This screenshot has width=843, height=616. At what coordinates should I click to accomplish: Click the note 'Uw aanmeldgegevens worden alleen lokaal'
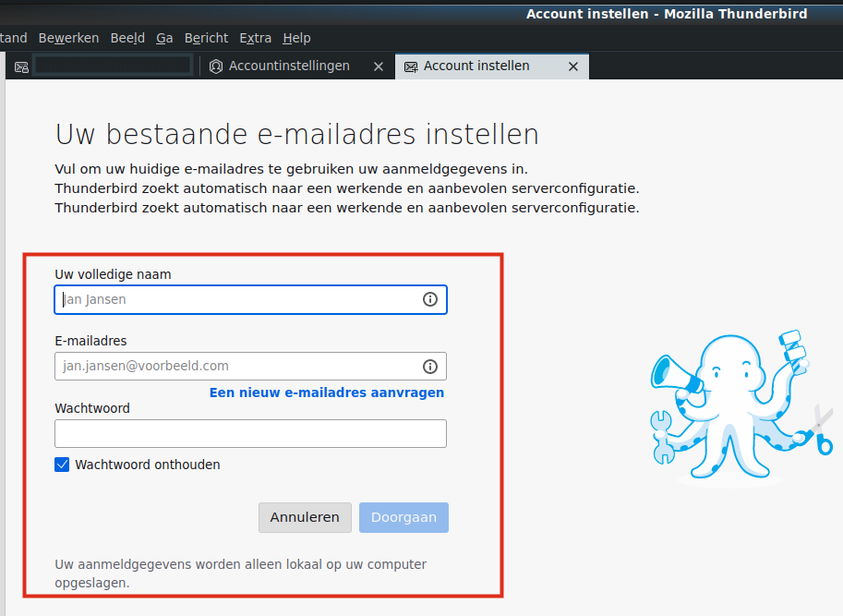241,574
